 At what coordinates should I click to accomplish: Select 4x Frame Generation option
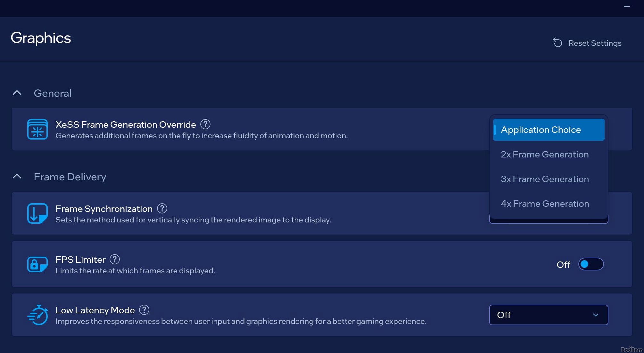pyautogui.click(x=545, y=204)
